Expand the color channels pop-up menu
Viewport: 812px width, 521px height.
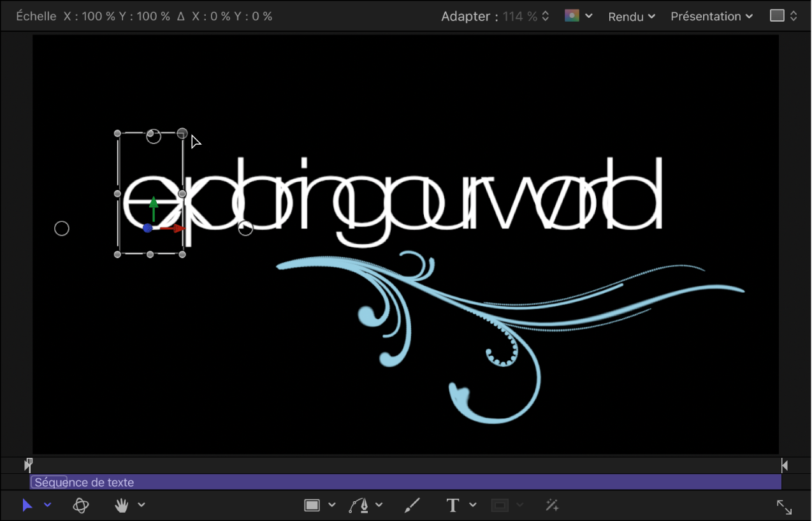pos(579,16)
